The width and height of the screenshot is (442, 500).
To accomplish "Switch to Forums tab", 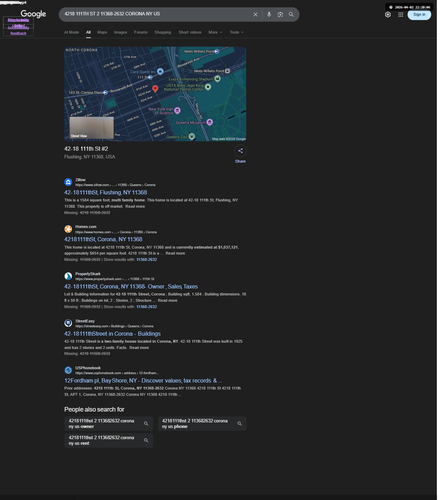I will pyautogui.click(x=141, y=32).
